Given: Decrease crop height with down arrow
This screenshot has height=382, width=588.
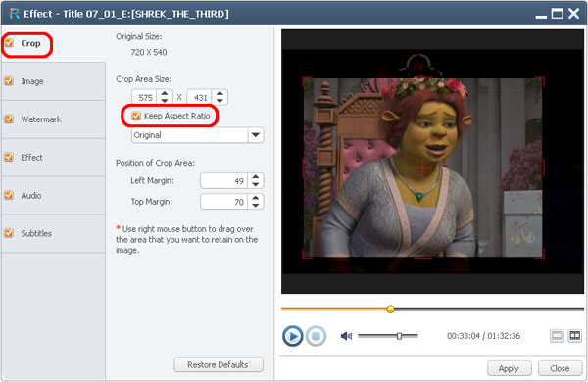Looking at the screenshot, I should click(x=220, y=101).
